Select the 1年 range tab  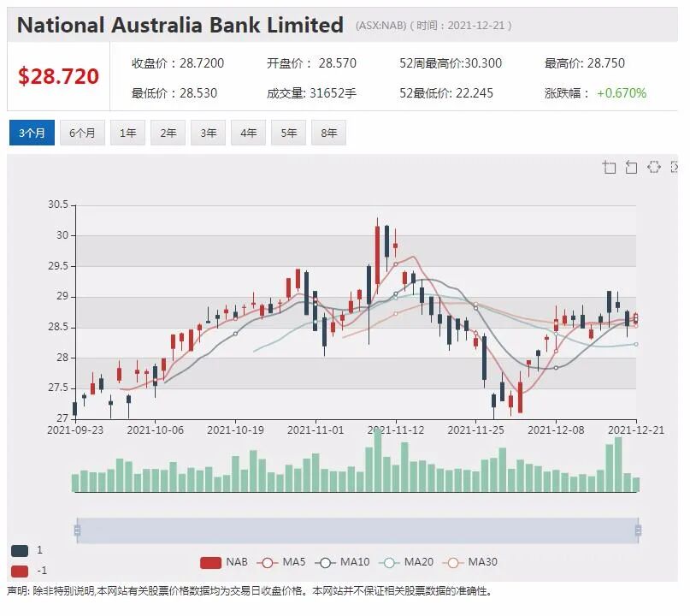(127, 133)
